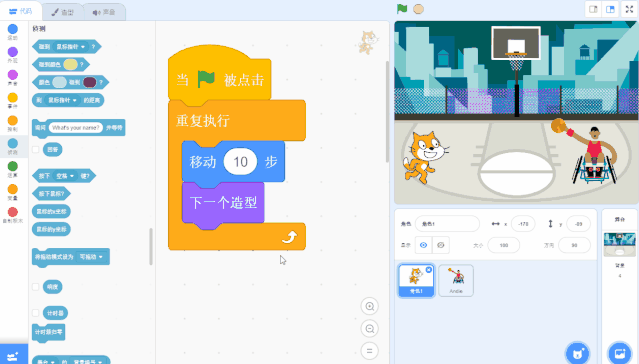Select the orange Control category circle
This screenshot has width=639, height=364.
pos(13,120)
